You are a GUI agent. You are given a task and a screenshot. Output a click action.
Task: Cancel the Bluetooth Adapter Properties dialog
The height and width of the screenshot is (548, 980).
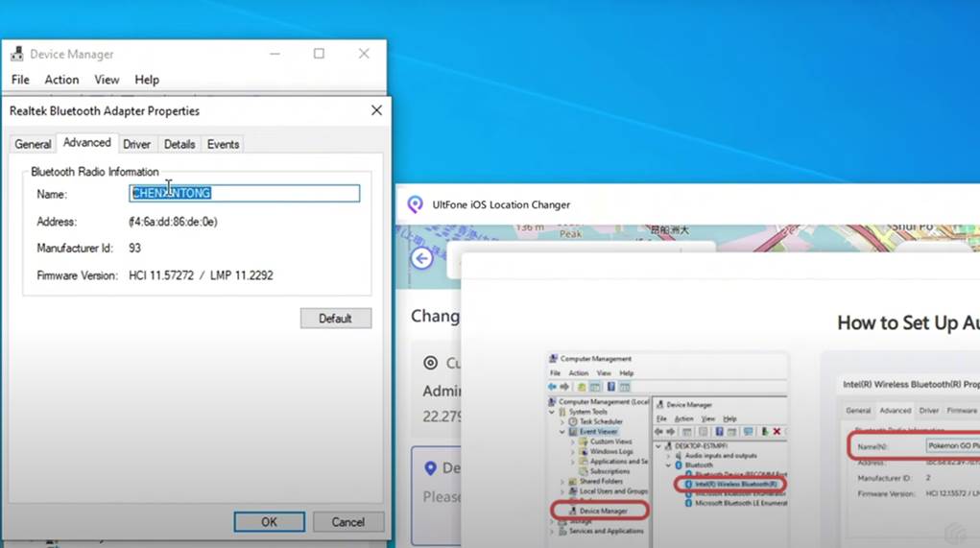(x=348, y=522)
